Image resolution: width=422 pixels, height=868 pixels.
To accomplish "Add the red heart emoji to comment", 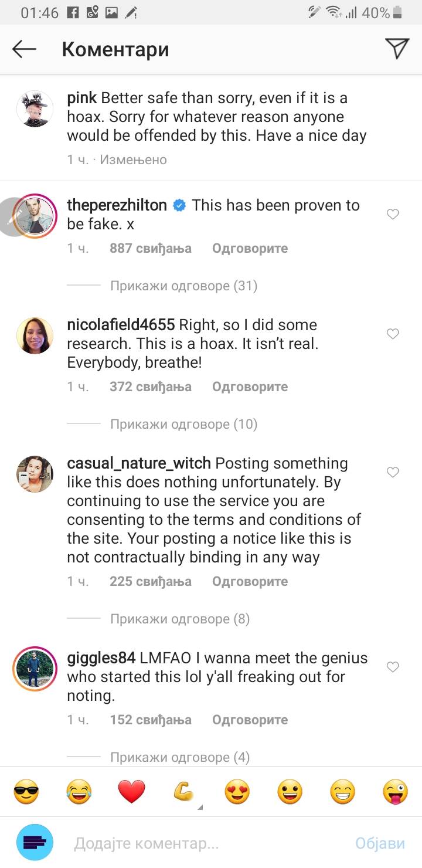I will click(132, 792).
